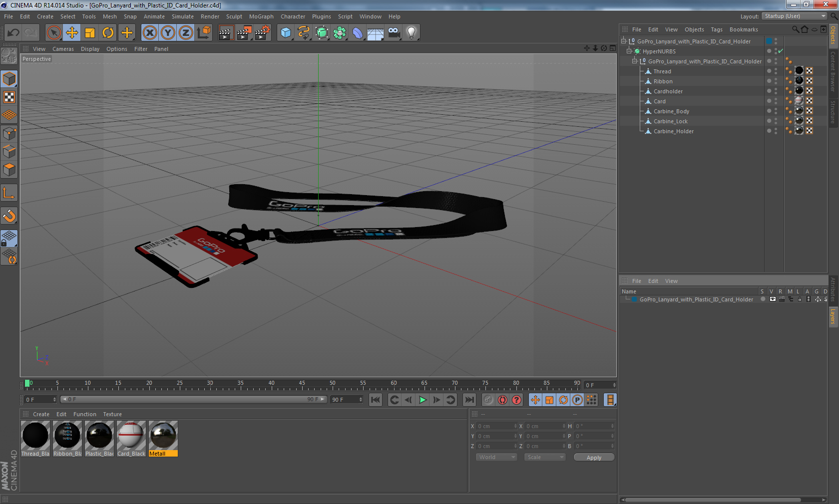Toggle Z-axis lock icon
This screenshot has width=839, height=504.
(186, 33)
